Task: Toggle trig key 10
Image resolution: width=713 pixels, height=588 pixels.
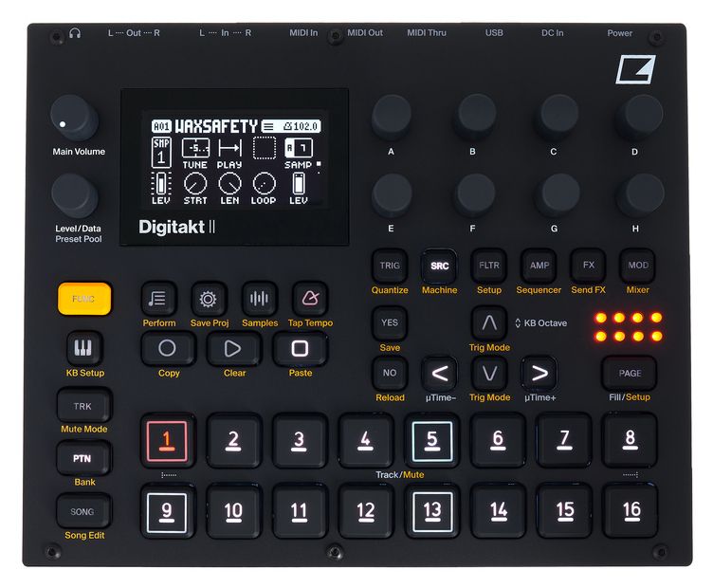Action: click(233, 511)
